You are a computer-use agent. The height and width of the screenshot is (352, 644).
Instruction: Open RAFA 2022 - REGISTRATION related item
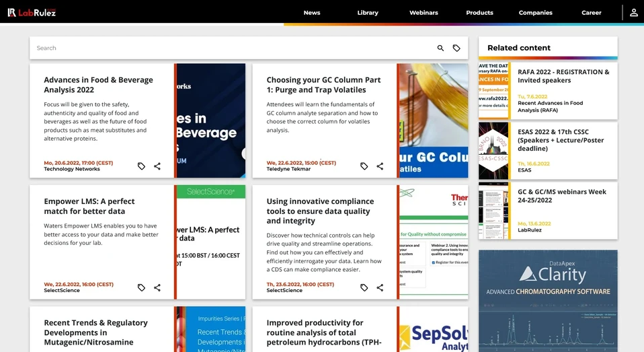tap(563, 76)
